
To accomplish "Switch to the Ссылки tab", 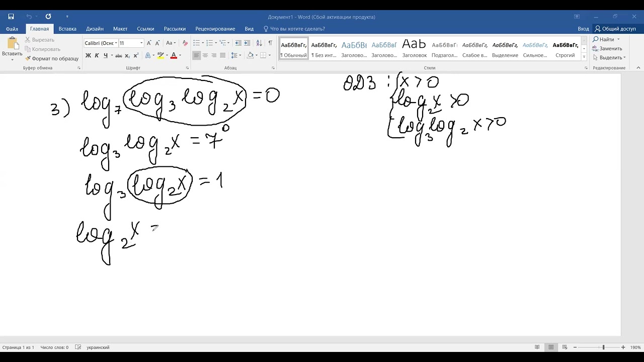I will pos(146,29).
